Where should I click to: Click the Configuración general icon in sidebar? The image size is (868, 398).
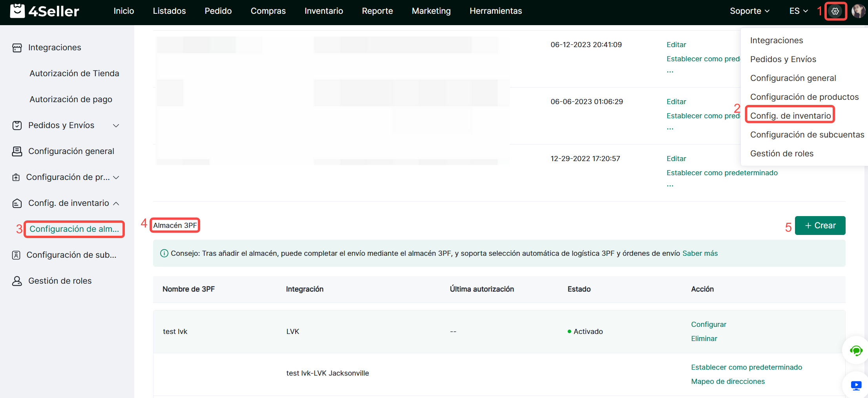tap(17, 151)
